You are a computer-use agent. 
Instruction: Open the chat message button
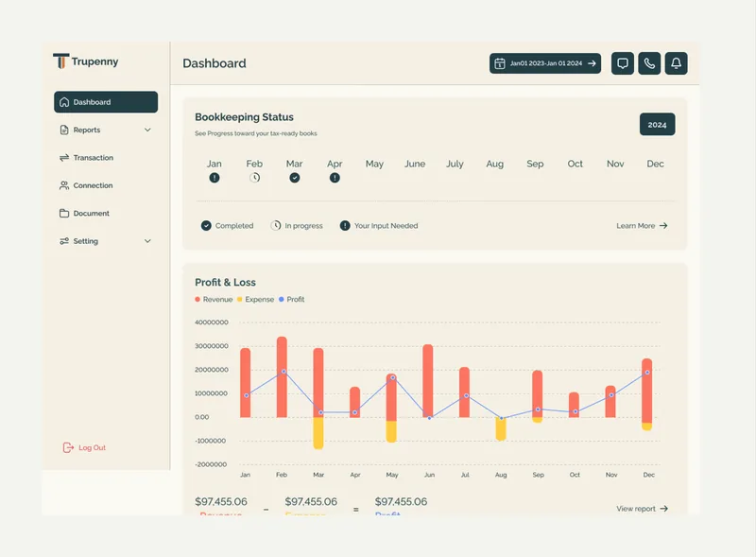623,63
